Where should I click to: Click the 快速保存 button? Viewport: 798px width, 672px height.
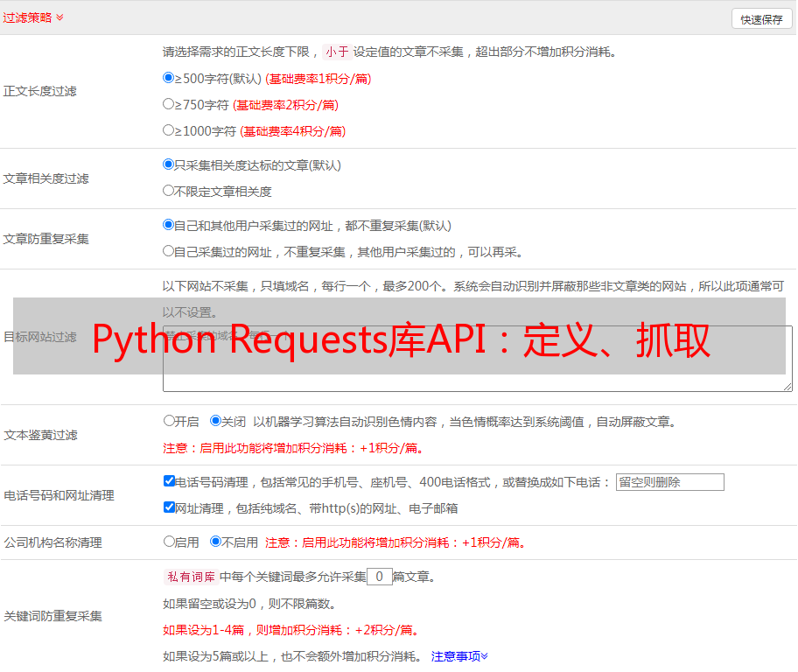click(761, 19)
